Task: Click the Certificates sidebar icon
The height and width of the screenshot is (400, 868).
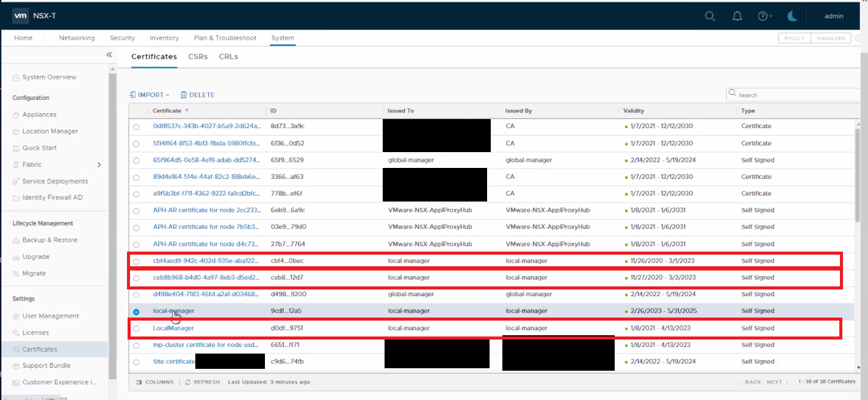Action: tap(16, 349)
